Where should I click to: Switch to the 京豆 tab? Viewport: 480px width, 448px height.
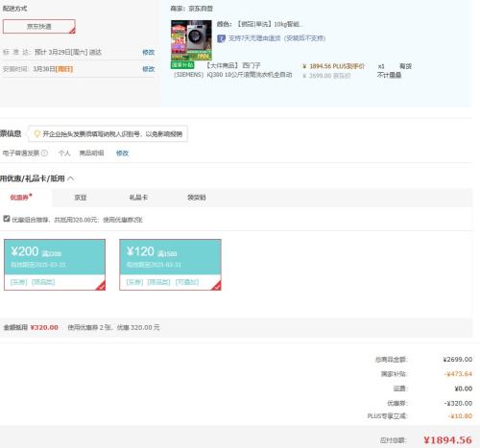(x=81, y=198)
